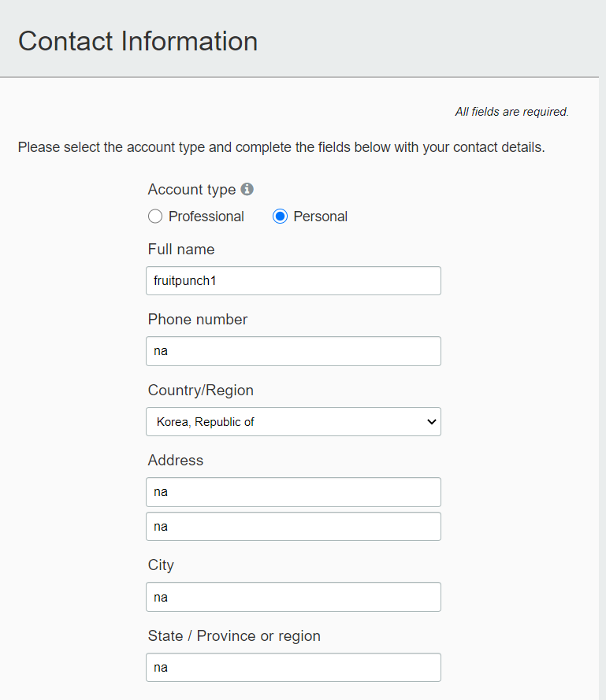The width and height of the screenshot is (606, 700).
Task: Click the Account type label text
Action: [x=191, y=190]
